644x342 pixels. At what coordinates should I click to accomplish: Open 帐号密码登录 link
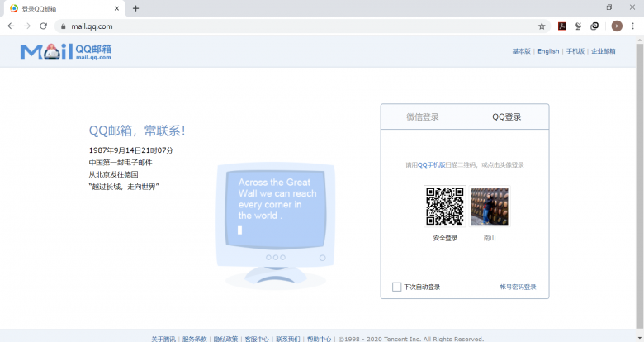[x=518, y=287]
